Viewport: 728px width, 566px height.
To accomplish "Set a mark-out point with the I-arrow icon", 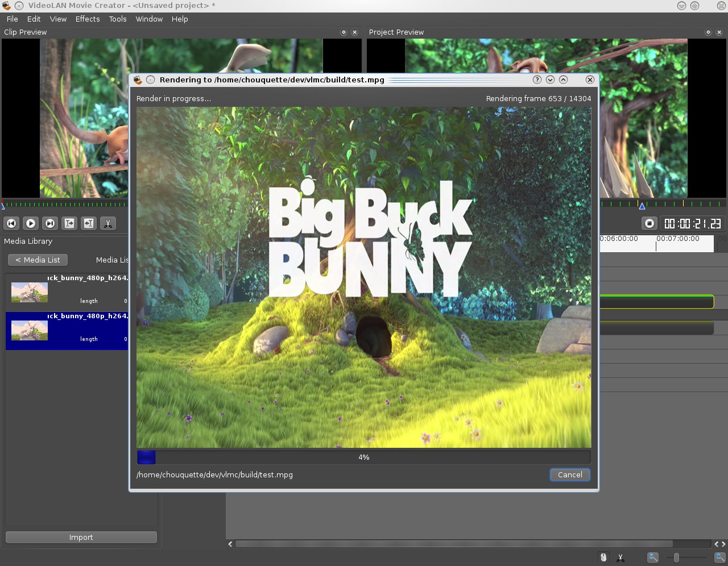I will click(69, 223).
